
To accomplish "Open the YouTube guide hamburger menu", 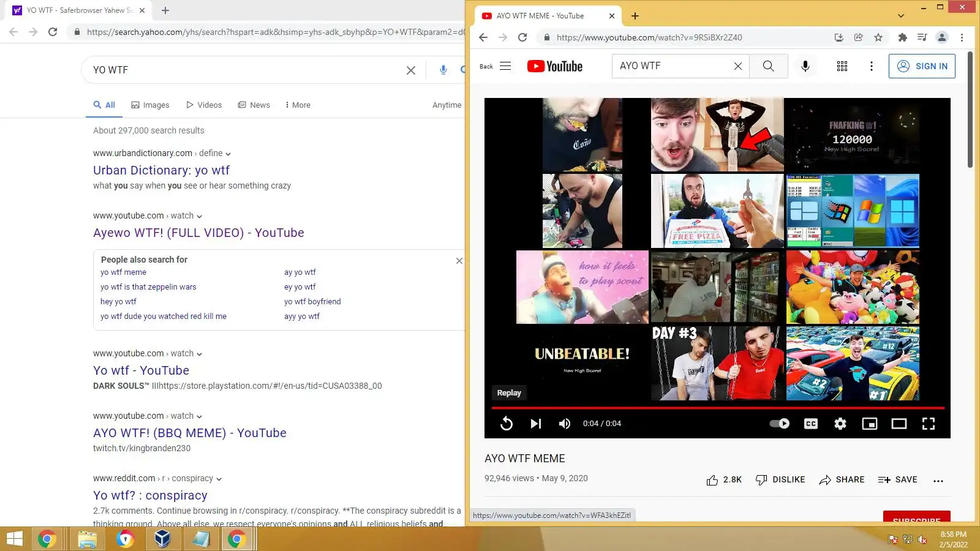I will (x=505, y=66).
